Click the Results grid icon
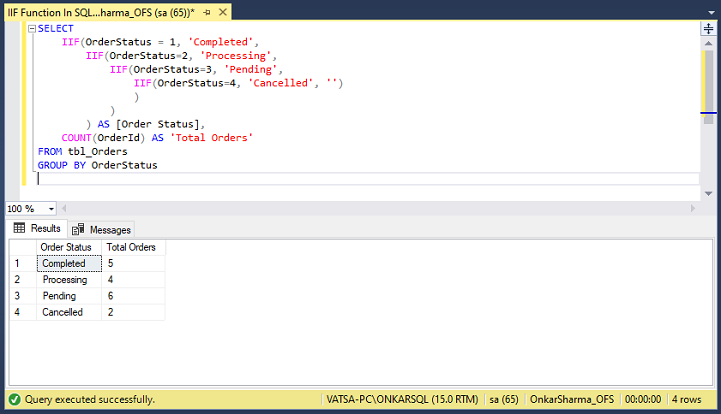Screen dimensions: 721x414 pos(19,228)
